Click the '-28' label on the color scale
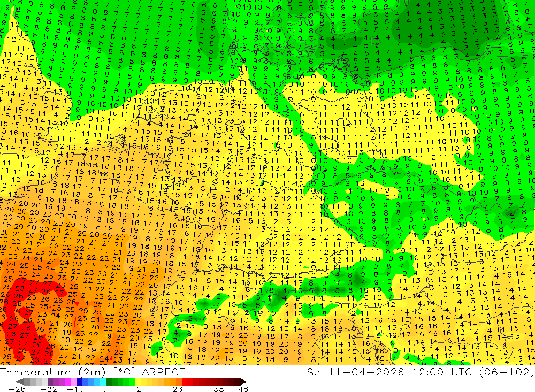The height and width of the screenshot is (392, 535). point(17,389)
